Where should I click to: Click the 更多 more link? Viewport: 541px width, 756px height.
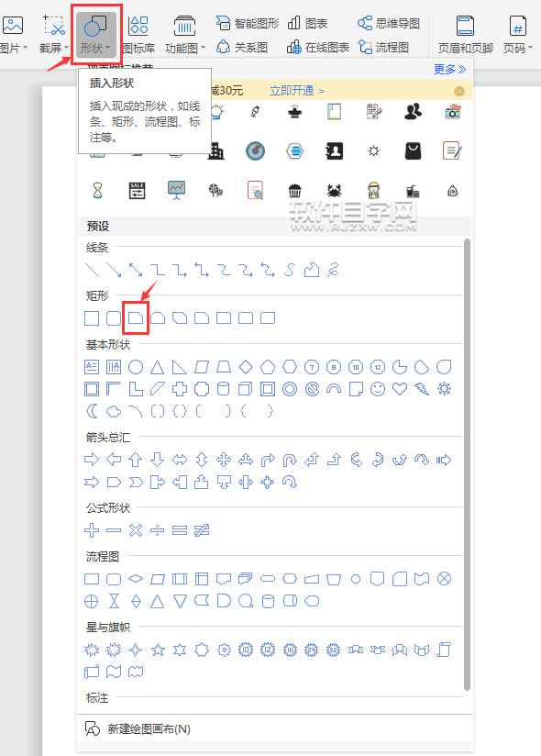click(x=449, y=70)
